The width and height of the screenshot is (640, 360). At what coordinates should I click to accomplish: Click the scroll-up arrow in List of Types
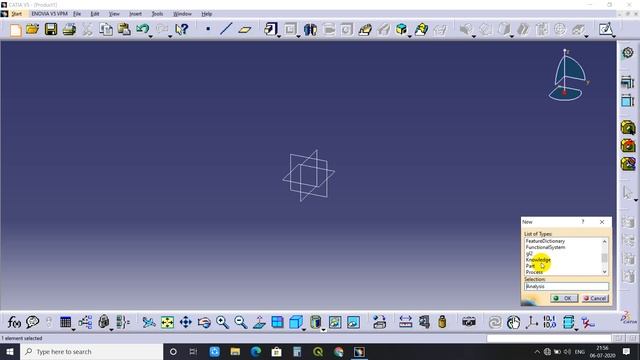[x=604, y=242]
